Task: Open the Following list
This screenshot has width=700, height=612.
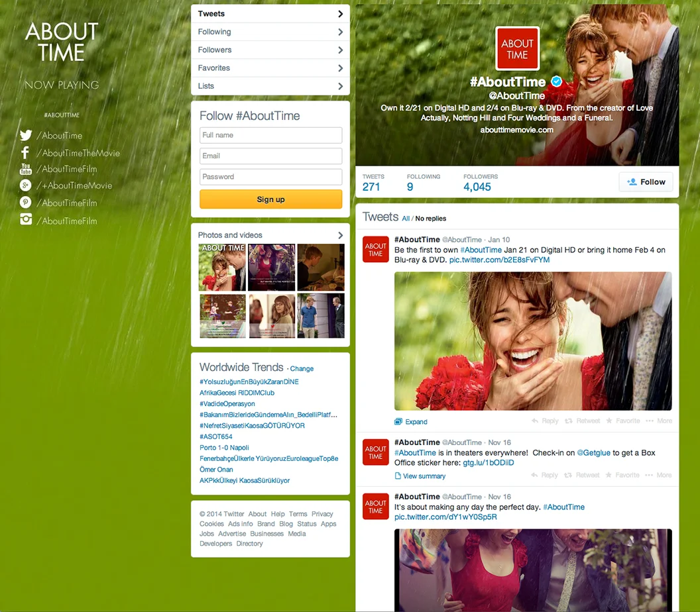Action: pos(270,32)
